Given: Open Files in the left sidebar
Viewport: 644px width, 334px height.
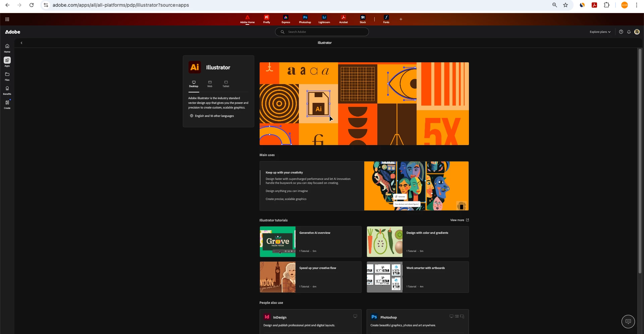Looking at the screenshot, I should coord(7,76).
